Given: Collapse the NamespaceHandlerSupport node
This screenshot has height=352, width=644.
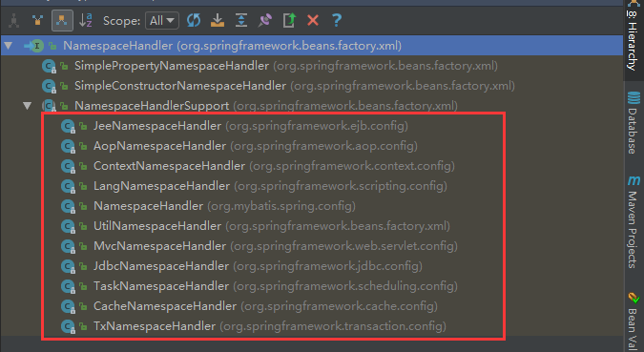Looking at the screenshot, I should coord(28,106).
